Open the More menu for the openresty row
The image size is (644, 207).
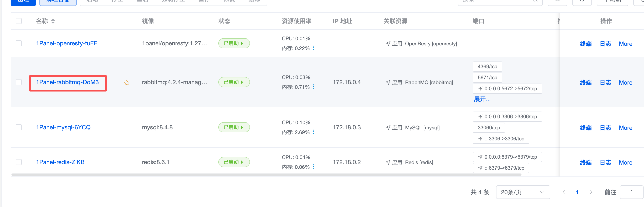(x=626, y=44)
